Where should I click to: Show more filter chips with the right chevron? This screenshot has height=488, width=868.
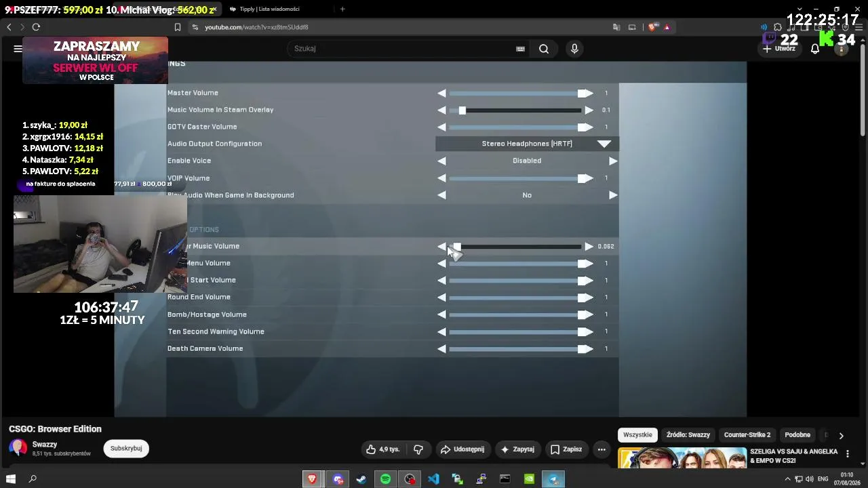841,436
